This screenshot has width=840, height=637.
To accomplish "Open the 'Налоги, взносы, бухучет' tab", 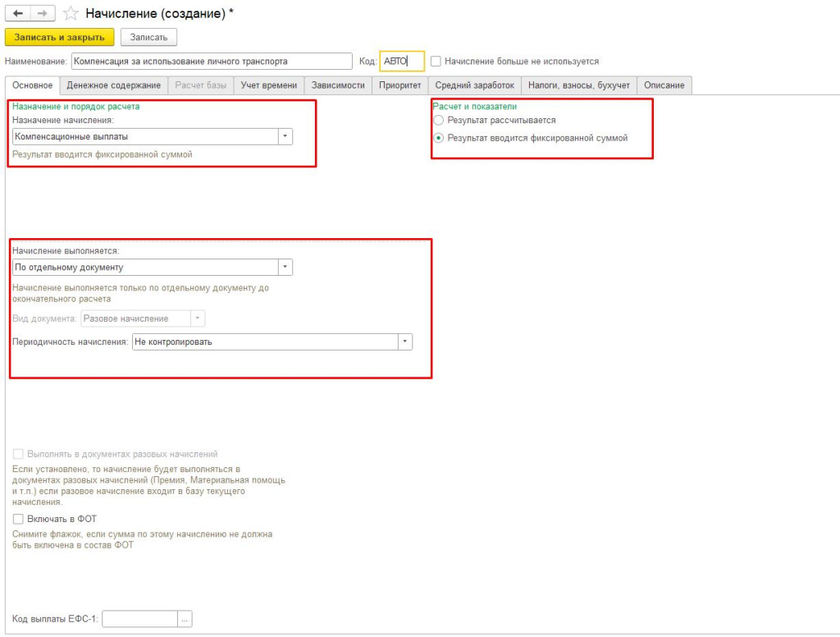I will [x=578, y=85].
